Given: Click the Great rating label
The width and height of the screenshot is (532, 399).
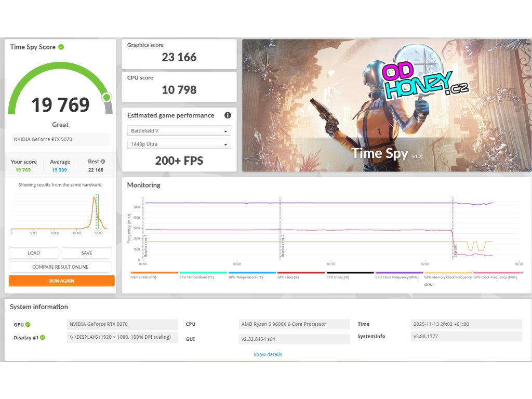Looking at the screenshot, I should 60,125.
